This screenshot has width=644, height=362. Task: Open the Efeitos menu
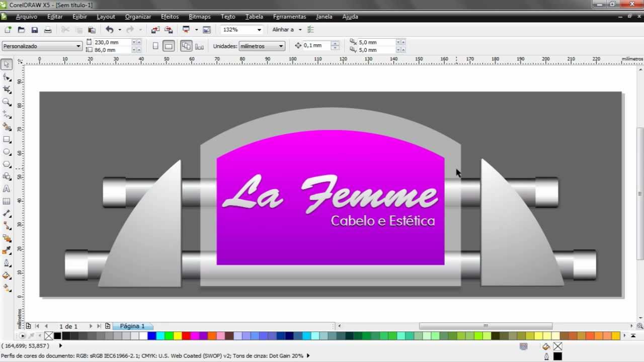tap(170, 17)
